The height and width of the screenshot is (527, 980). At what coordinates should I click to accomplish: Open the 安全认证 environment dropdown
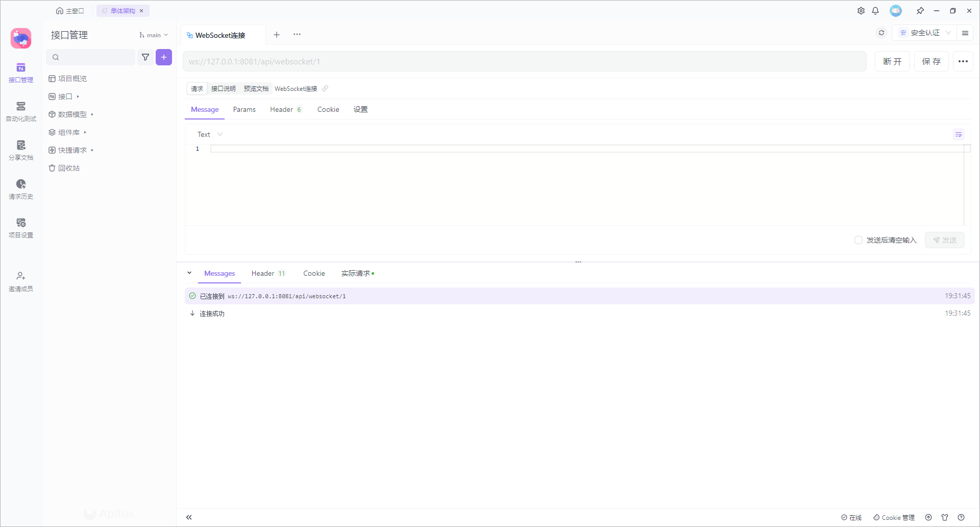[925, 33]
